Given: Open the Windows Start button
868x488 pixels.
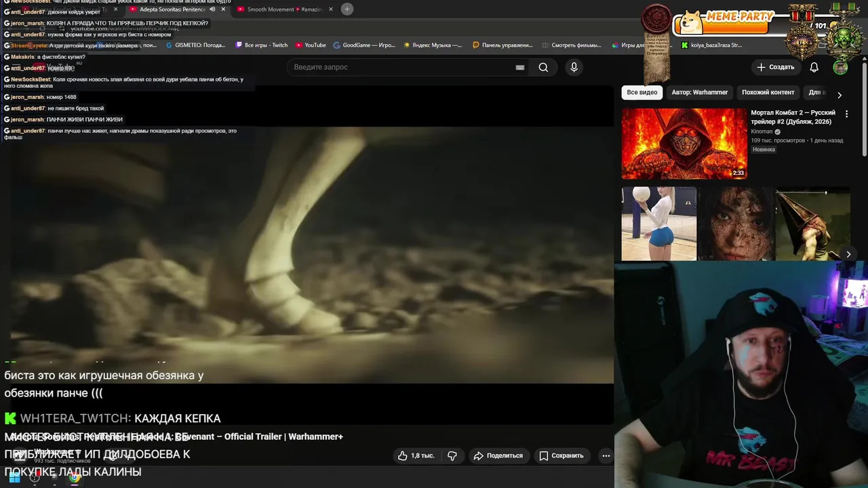Looking at the screenshot, I should point(14,477).
